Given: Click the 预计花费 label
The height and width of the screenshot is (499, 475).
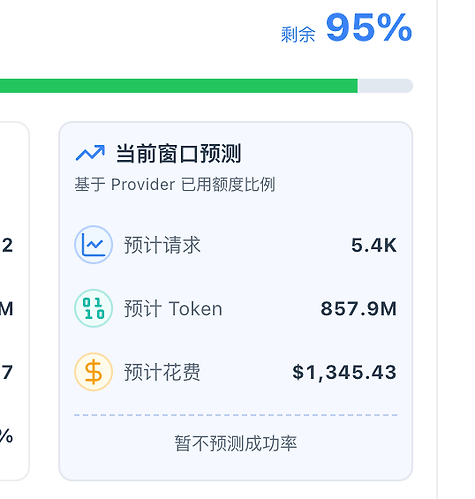Looking at the screenshot, I should pyautogui.click(x=162, y=372).
